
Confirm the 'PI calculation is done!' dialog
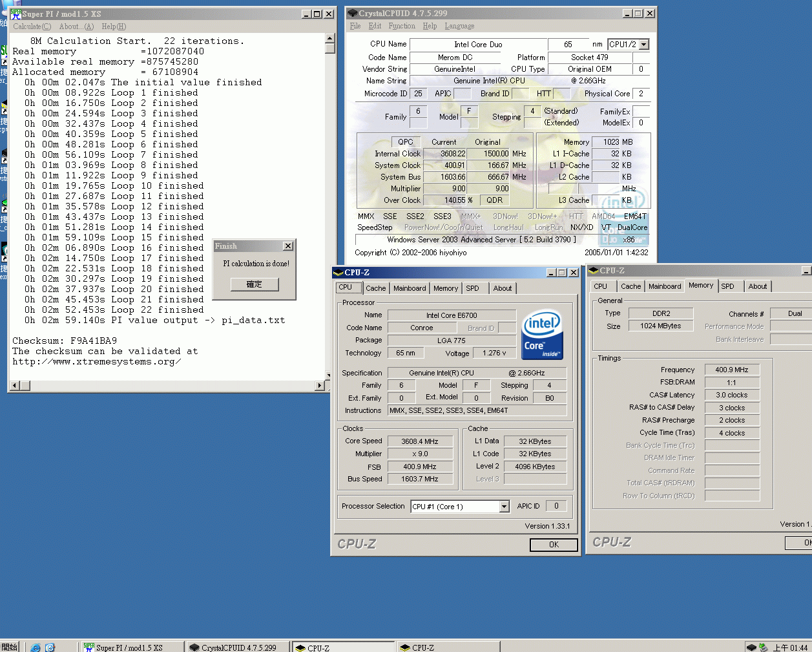pyautogui.click(x=255, y=284)
